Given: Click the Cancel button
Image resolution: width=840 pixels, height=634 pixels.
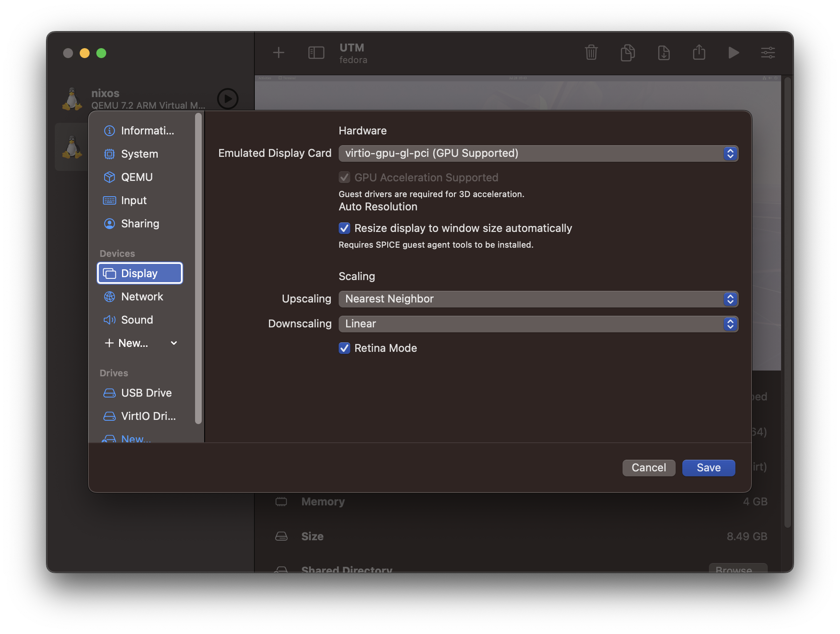Looking at the screenshot, I should tap(649, 468).
